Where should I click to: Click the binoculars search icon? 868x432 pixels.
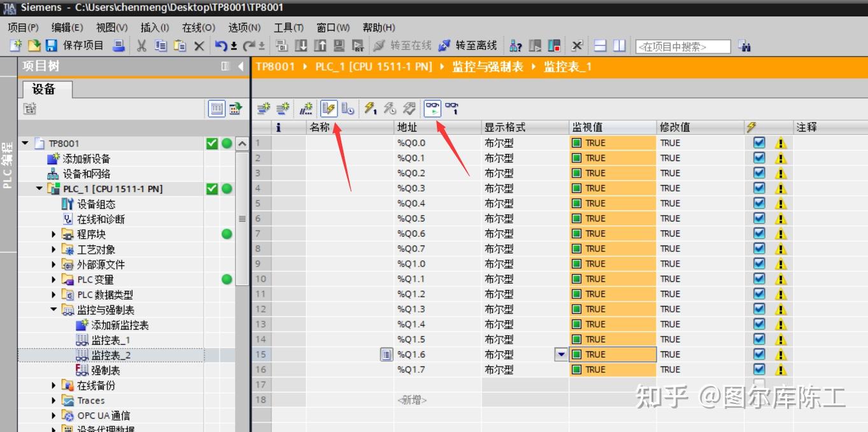point(744,46)
